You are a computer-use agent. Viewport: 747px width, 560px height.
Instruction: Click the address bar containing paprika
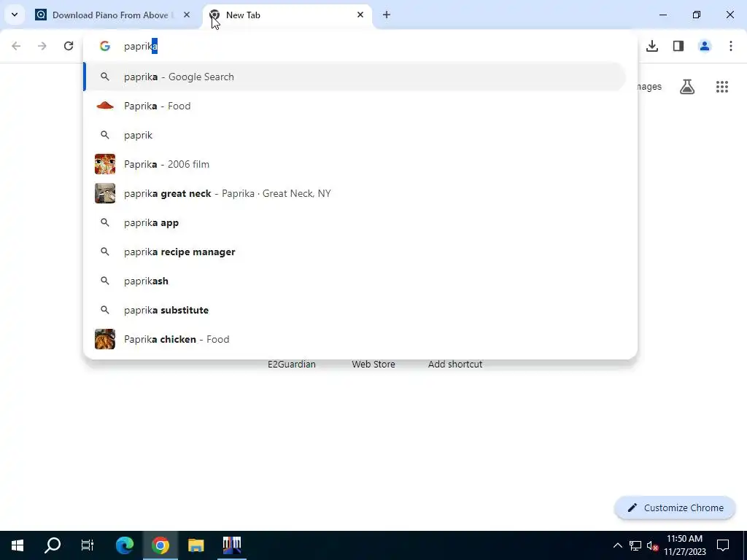pyautogui.click(x=360, y=46)
